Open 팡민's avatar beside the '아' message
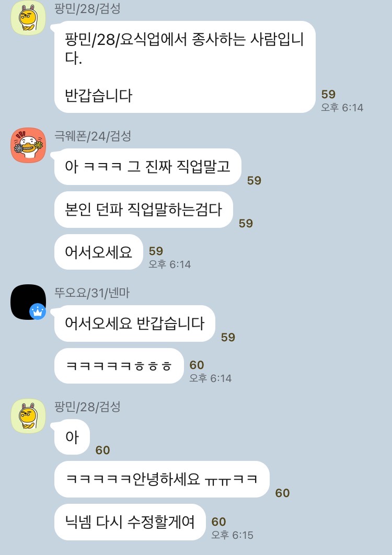This screenshot has height=555, width=392. (28, 416)
